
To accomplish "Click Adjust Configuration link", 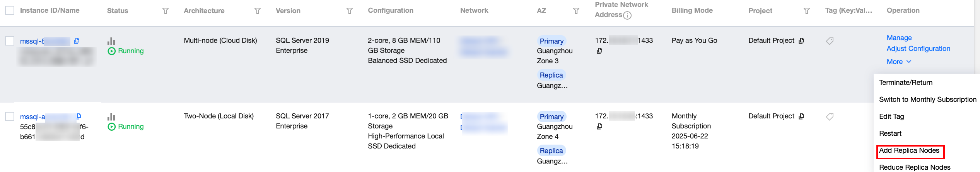I will 918,49.
